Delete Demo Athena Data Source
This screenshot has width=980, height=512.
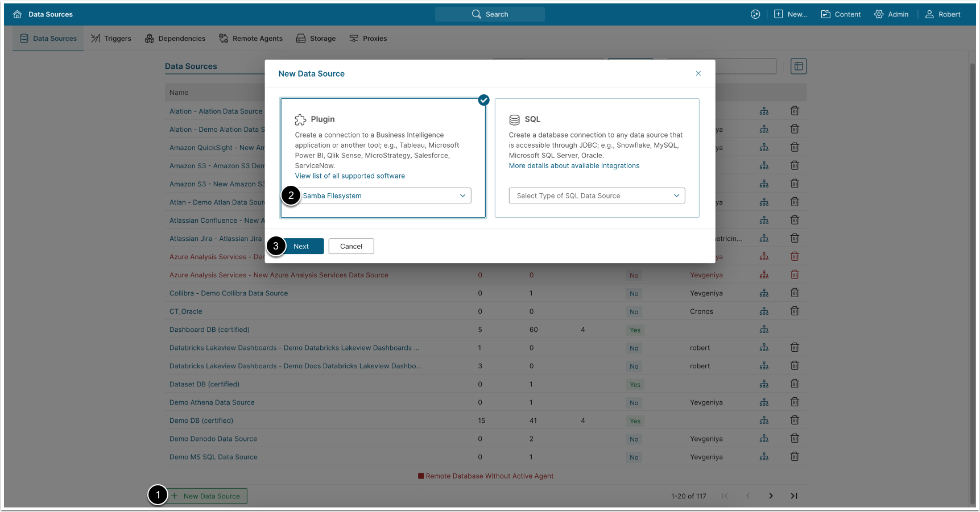tap(795, 402)
